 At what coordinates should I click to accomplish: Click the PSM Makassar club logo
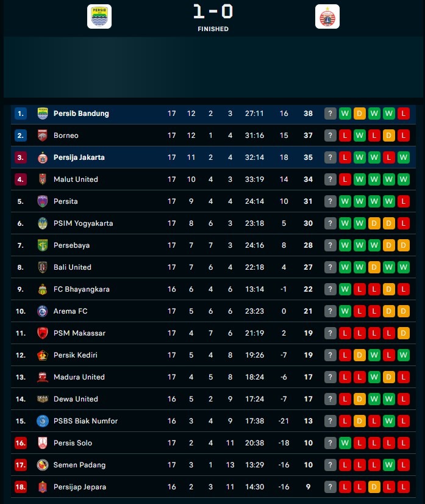pyautogui.click(x=43, y=333)
